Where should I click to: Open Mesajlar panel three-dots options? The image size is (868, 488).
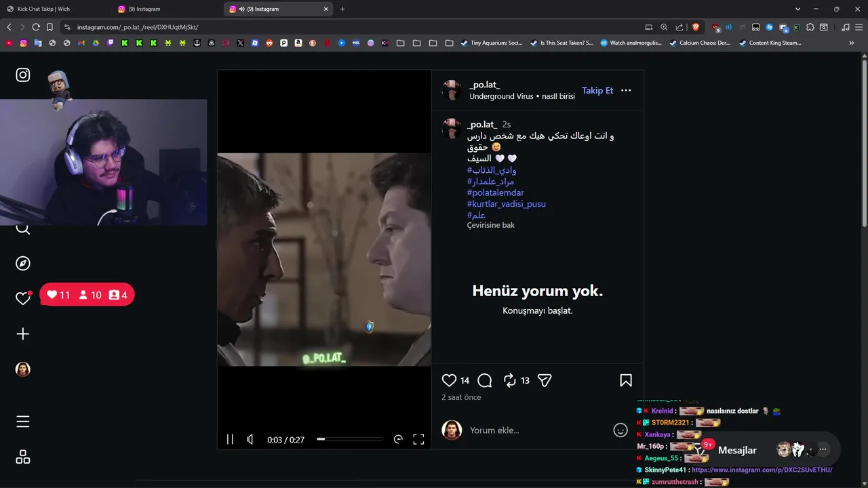pos(823,449)
